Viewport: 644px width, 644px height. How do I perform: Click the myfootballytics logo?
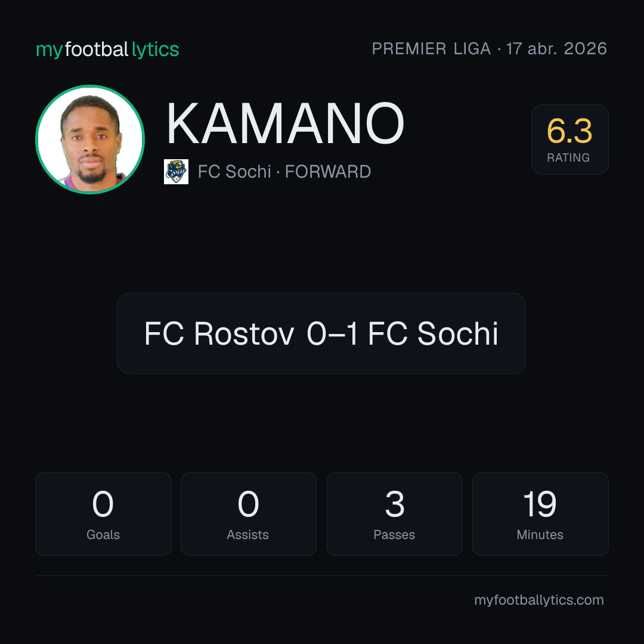coord(107,49)
